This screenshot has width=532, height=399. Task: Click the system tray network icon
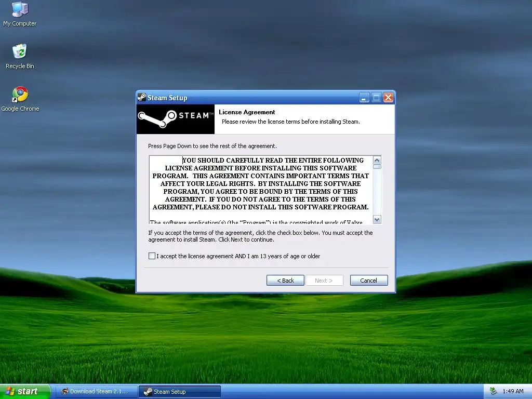pyautogui.click(x=494, y=391)
